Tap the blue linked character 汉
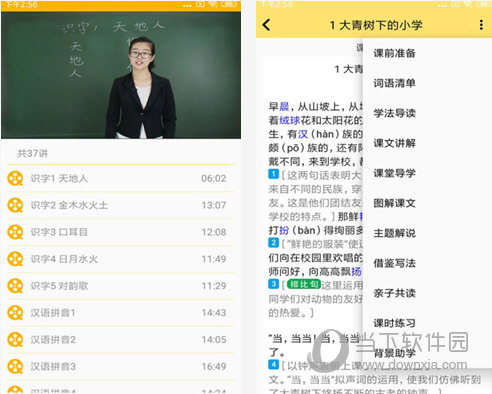The height and width of the screenshot is (394, 492). 303,134
